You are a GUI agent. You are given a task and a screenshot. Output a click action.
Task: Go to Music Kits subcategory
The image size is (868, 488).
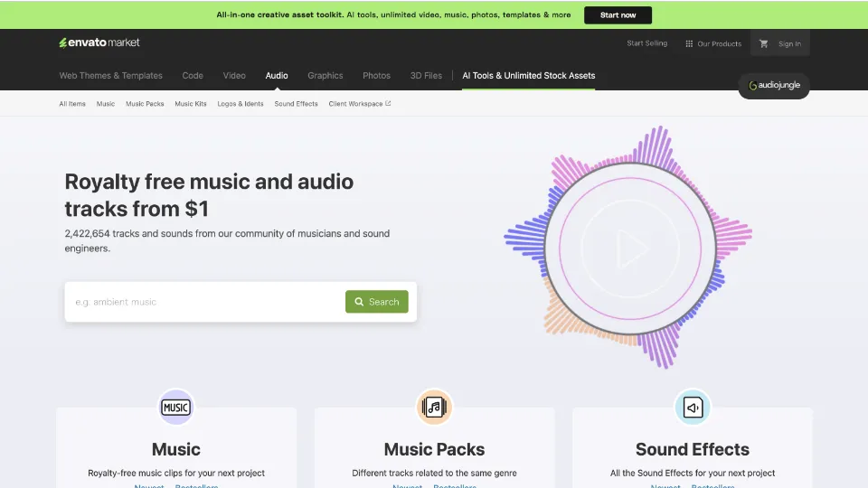(191, 103)
